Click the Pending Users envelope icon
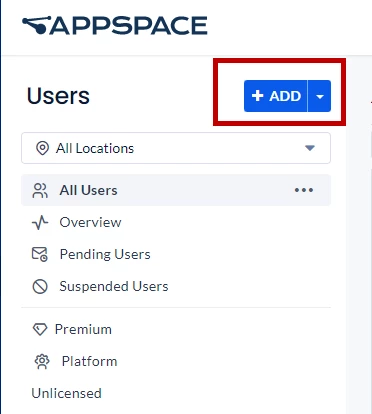The height and width of the screenshot is (414, 372). (x=40, y=254)
